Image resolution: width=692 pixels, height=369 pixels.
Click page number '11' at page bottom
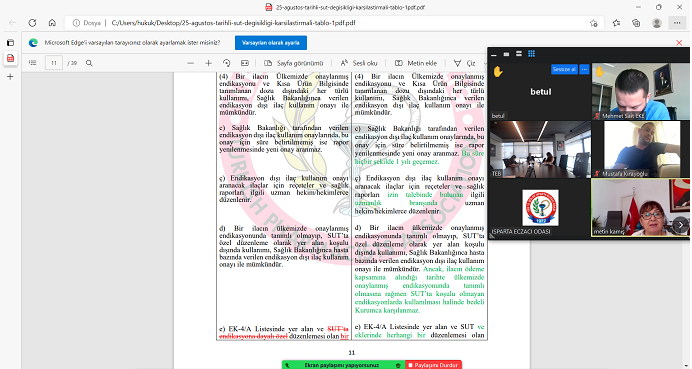tap(352, 353)
